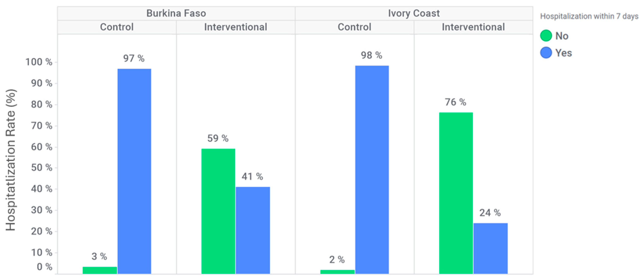Click the Hospitalization within 7 days legend title
The height and width of the screenshot is (280, 644).
tap(589, 16)
